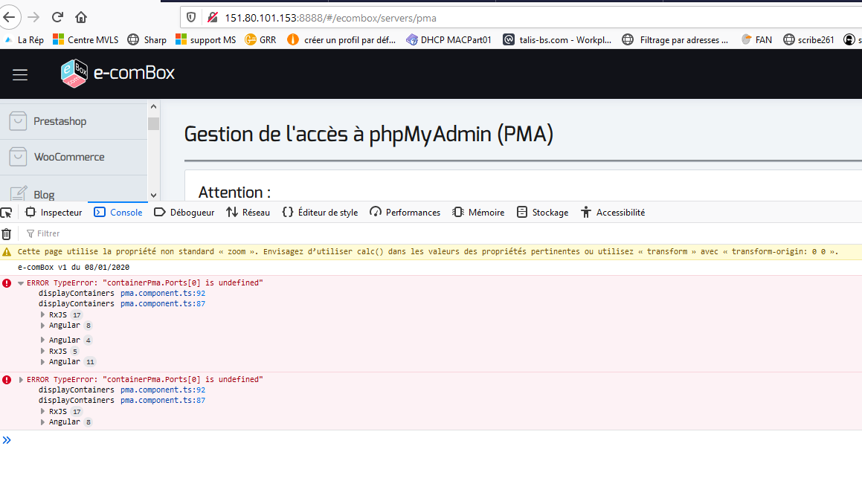This screenshot has height=504, width=862.
Task: Open the talis-bs.com bookmark
Action: [557, 39]
